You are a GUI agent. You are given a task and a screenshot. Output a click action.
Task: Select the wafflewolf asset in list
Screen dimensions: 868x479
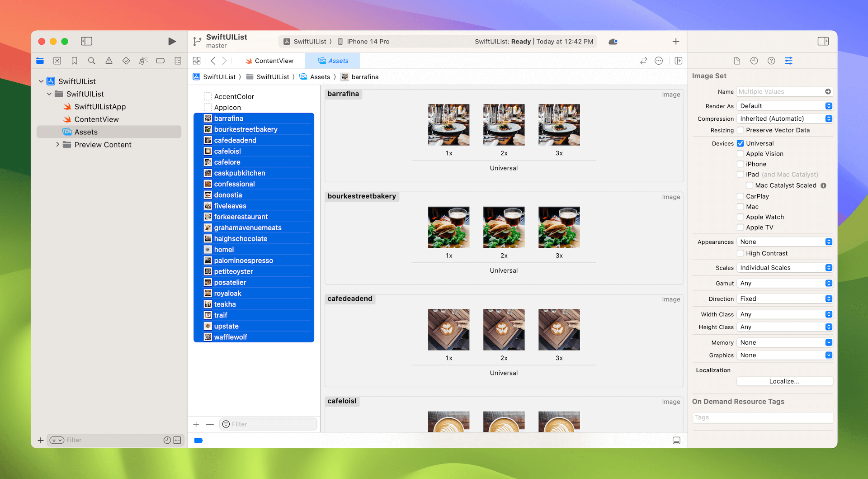pyautogui.click(x=254, y=337)
